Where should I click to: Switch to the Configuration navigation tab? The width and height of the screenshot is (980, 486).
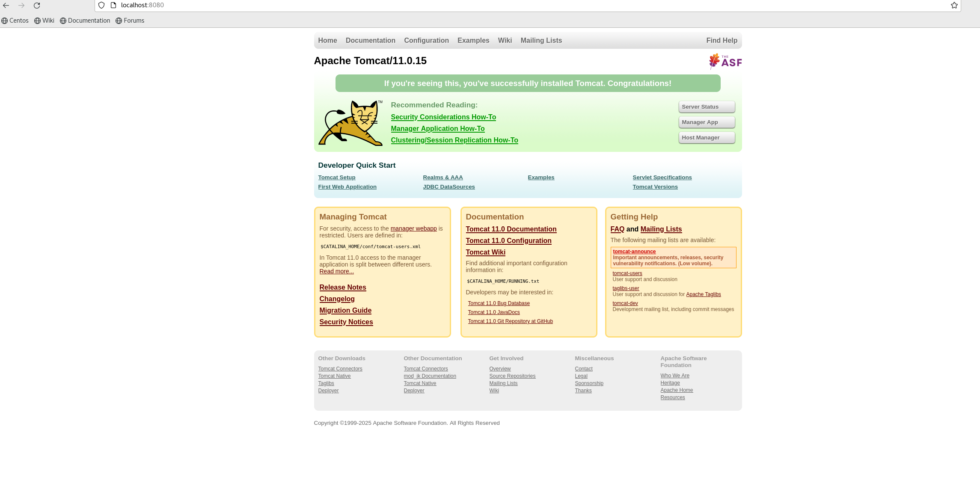[426, 40]
